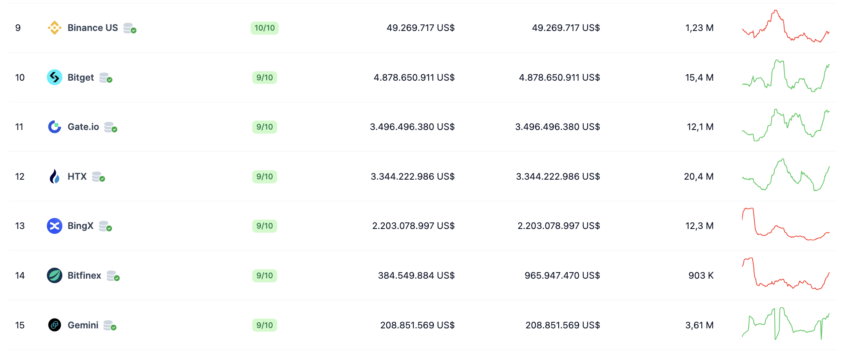Click the Bitget logo icon
The height and width of the screenshot is (352, 868).
click(x=54, y=77)
